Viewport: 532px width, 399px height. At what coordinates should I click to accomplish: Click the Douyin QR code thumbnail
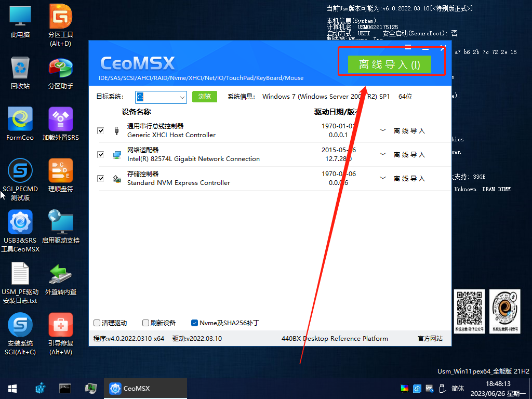point(505,312)
